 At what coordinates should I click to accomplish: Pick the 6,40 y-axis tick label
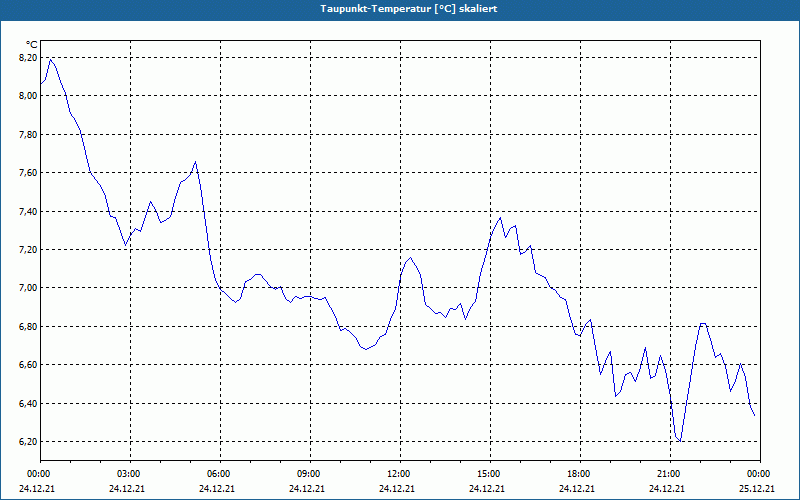28,404
